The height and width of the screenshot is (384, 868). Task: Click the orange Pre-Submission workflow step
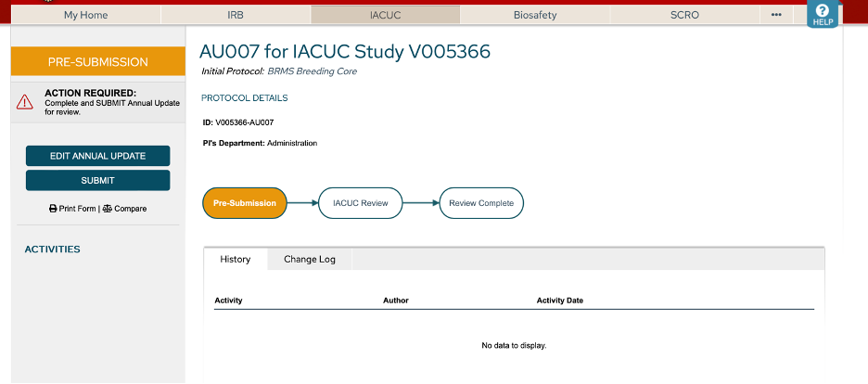[245, 203]
